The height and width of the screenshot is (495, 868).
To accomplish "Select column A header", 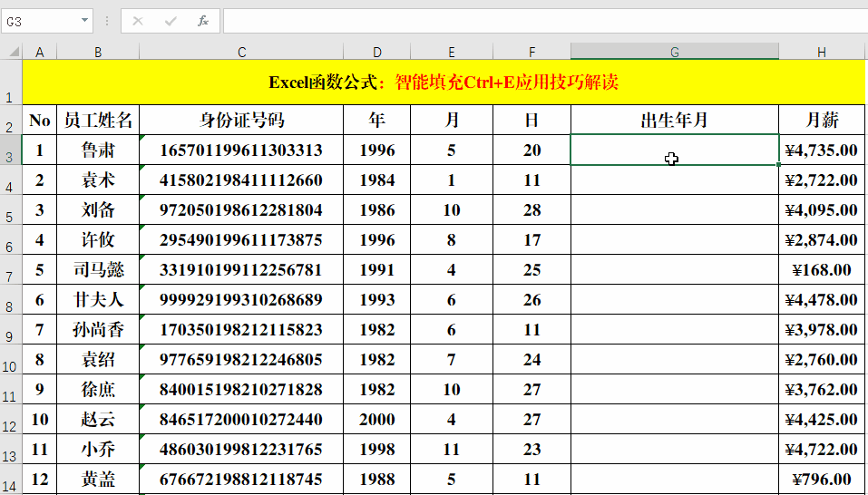I will 39,53.
